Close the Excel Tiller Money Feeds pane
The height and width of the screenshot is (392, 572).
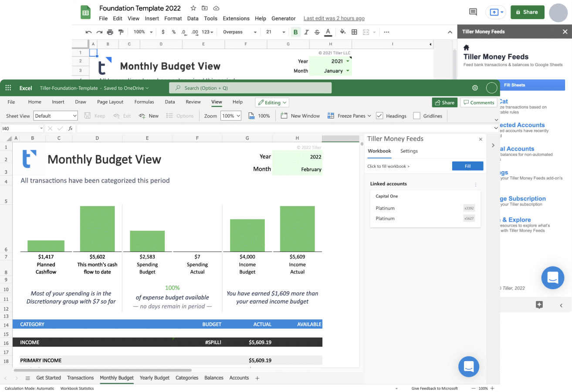481,139
